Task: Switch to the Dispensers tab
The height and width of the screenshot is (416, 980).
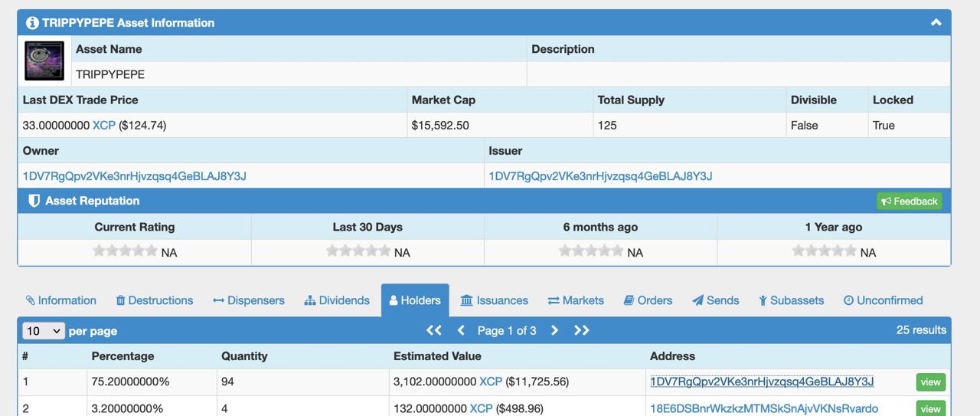Action: point(249,300)
